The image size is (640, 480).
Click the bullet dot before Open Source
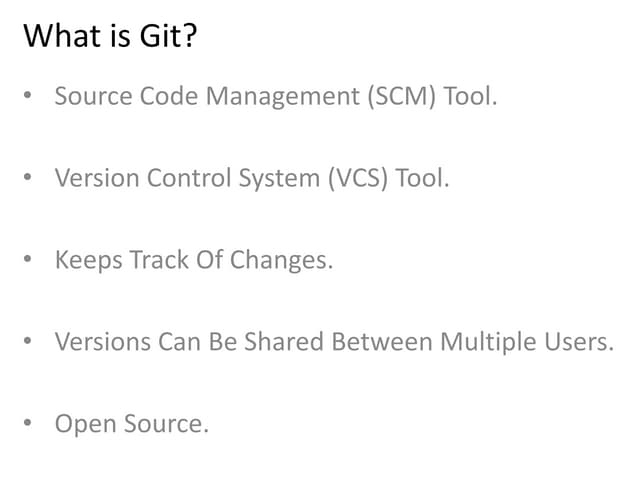pos(29,424)
